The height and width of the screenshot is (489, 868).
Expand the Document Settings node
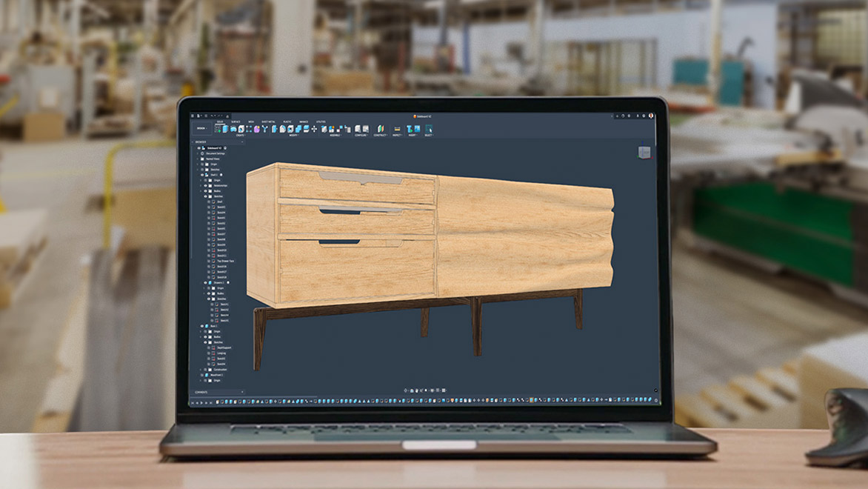pyautogui.click(x=197, y=153)
